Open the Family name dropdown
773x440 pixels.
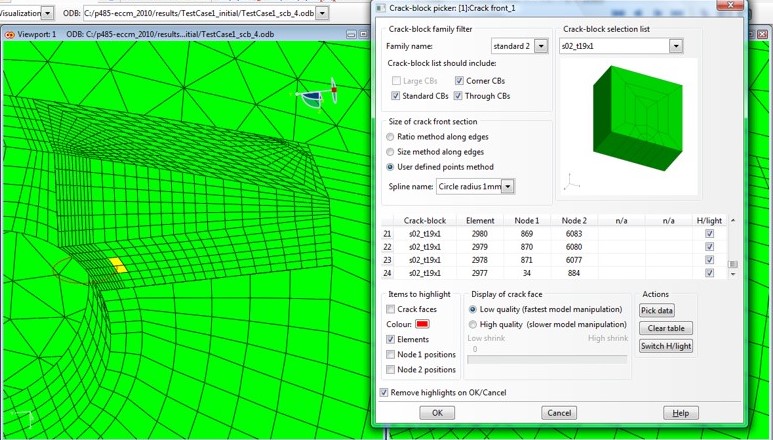click(x=541, y=46)
